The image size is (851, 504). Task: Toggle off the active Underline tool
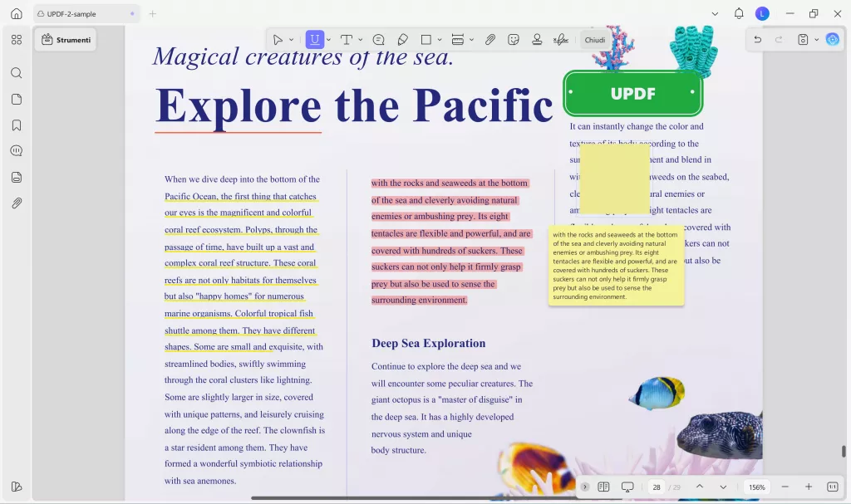[316, 39]
